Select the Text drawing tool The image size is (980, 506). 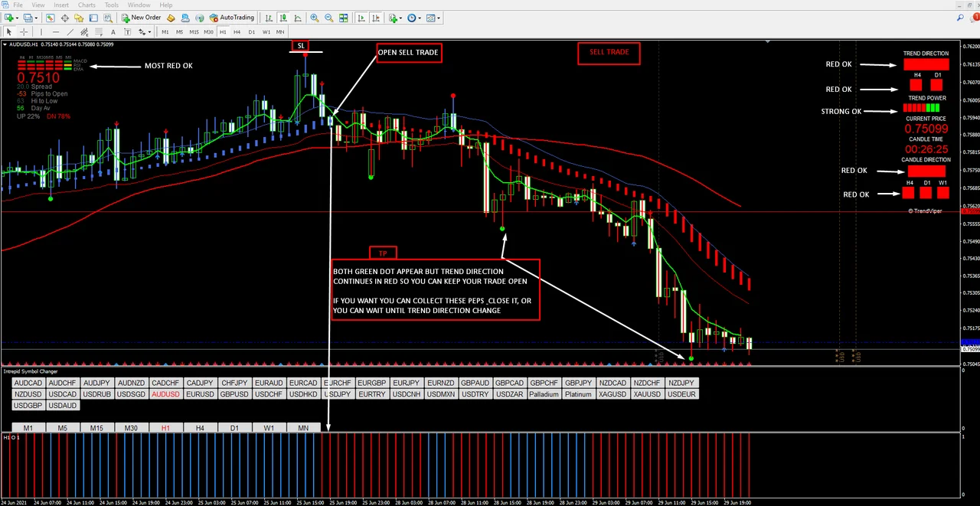tap(113, 32)
